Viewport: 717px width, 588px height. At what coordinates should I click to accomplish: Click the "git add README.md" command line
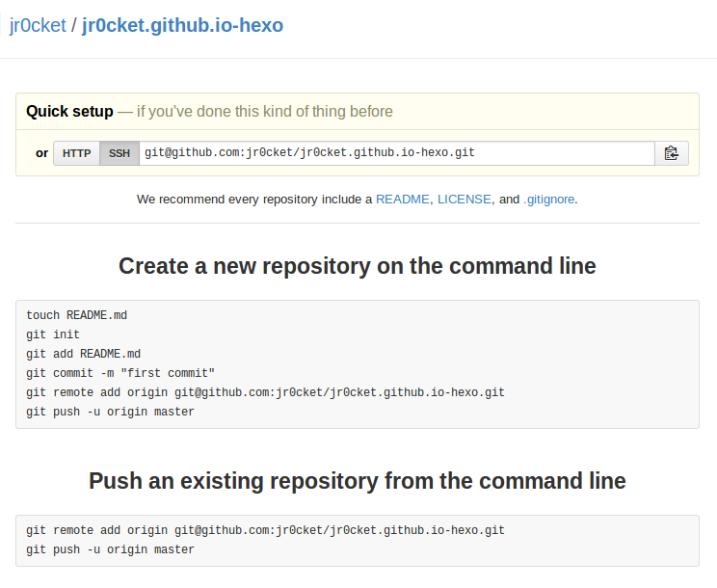(83, 354)
